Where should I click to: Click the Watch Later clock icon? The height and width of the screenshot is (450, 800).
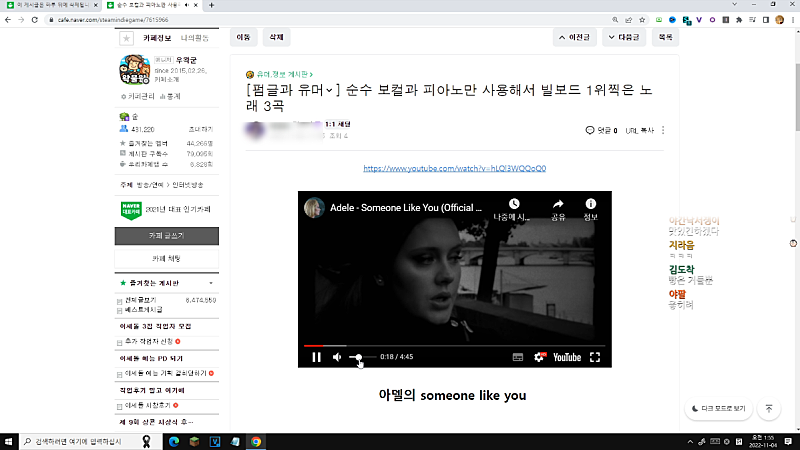(x=514, y=204)
